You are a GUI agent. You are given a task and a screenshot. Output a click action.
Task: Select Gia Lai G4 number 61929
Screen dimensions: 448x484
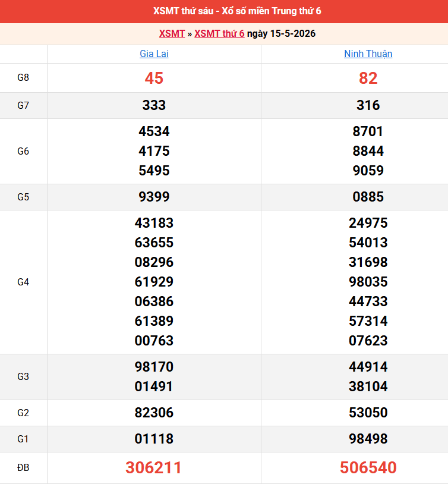tap(154, 282)
